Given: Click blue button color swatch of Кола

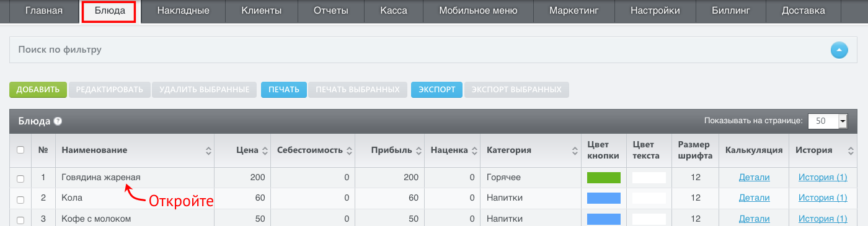Looking at the screenshot, I should point(604,198).
